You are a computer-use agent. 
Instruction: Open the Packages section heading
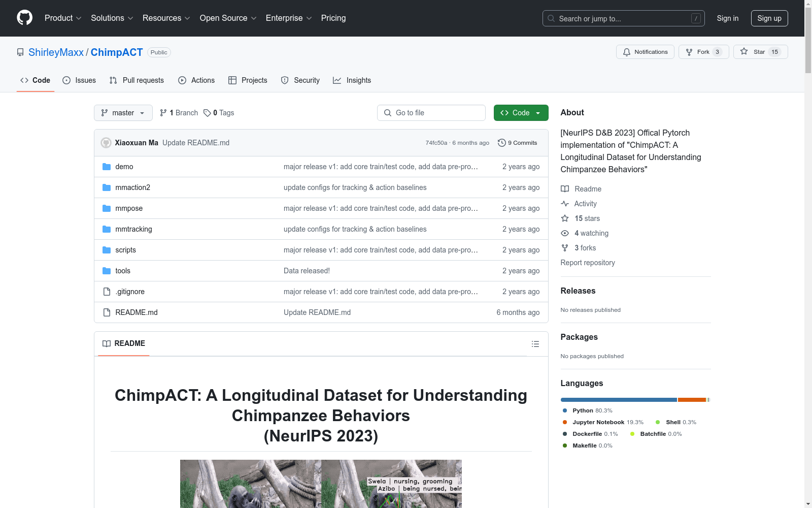579,337
